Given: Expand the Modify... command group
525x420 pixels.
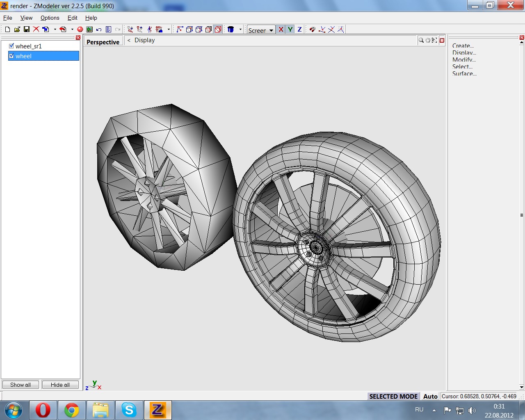Looking at the screenshot, I should tap(464, 59).
